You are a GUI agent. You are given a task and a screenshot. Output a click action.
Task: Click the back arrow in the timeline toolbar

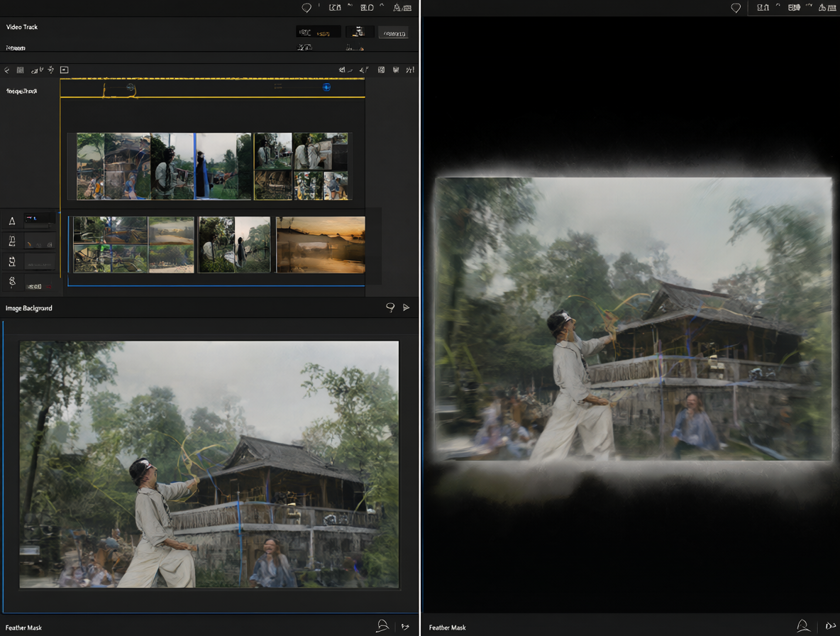(x=7, y=70)
